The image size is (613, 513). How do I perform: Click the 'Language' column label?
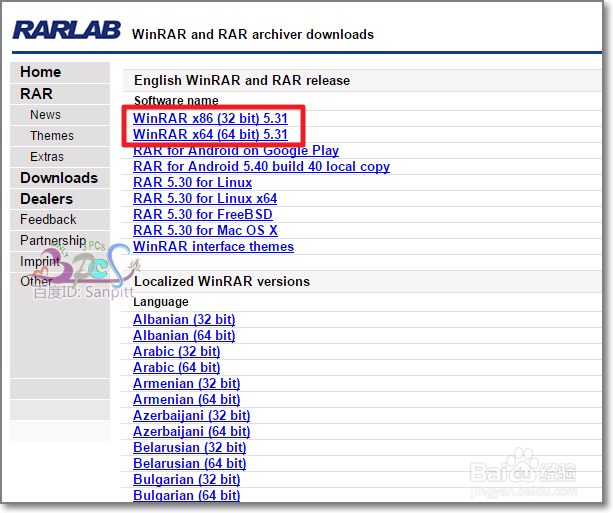[161, 302]
